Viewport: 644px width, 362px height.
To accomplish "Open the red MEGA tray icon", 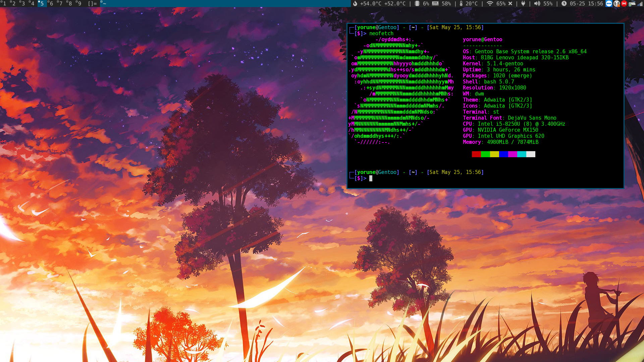I will coord(624,4).
